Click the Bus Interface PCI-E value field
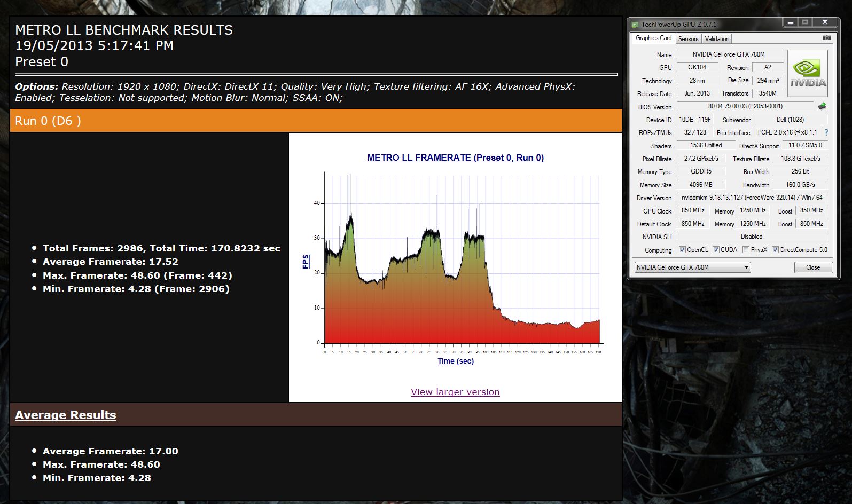The width and height of the screenshot is (852, 504). tap(787, 132)
